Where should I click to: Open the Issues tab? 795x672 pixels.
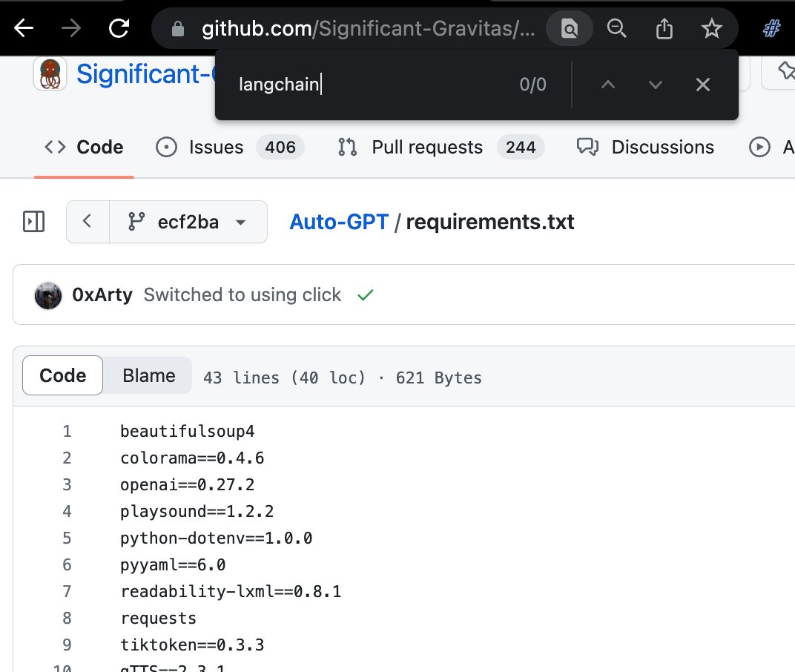tap(229, 147)
